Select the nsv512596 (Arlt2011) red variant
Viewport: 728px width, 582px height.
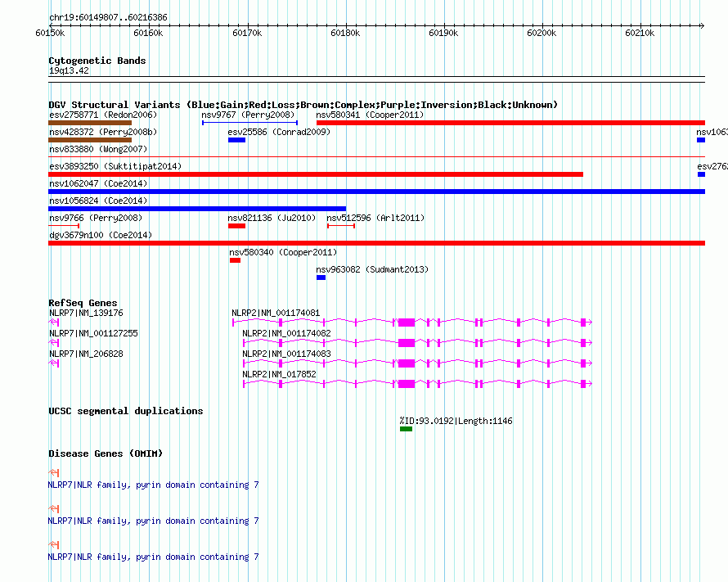tap(341, 226)
